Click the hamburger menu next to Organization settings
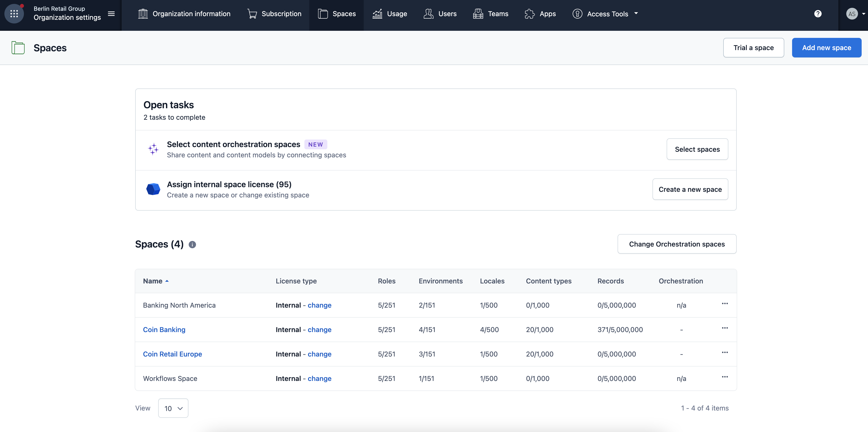Viewport: 868px width, 432px height. click(x=111, y=14)
